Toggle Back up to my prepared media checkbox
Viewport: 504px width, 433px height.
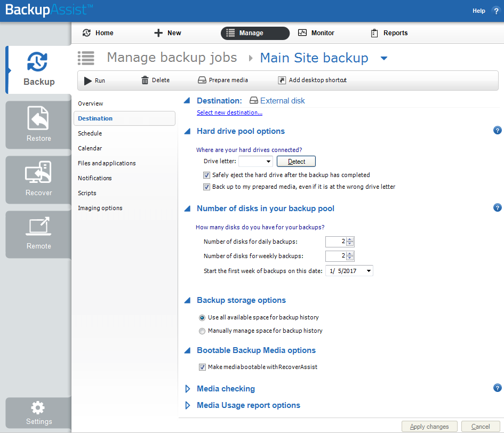click(207, 187)
